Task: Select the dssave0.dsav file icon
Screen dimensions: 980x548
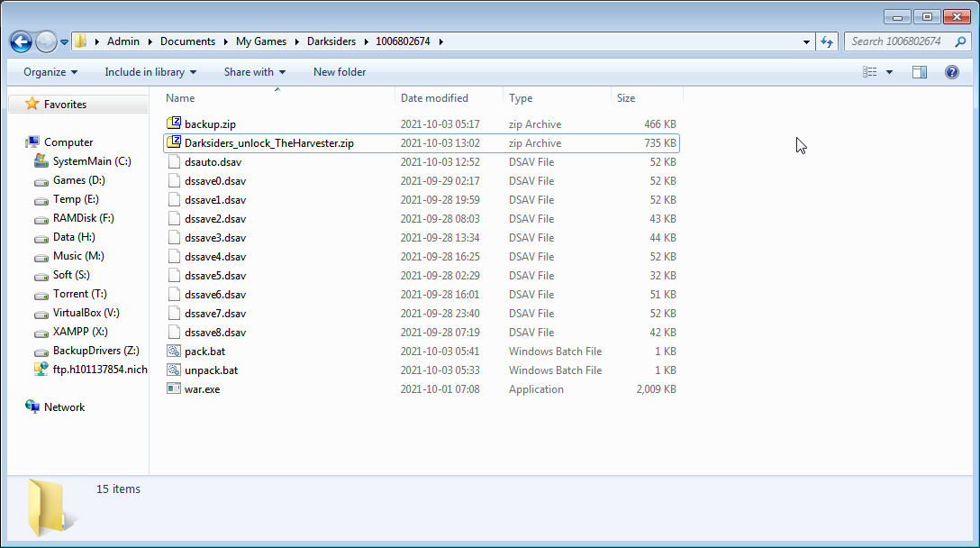Action: (x=174, y=181)
